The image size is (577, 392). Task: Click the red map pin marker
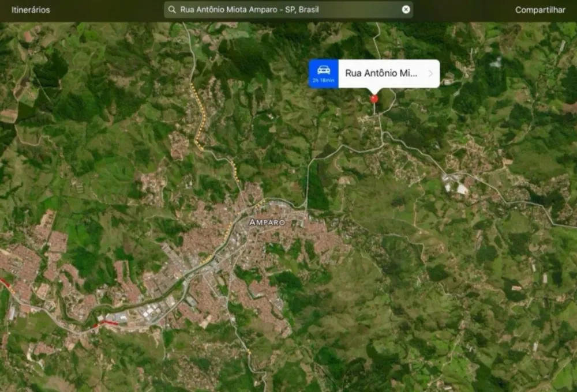pos(374,99)
